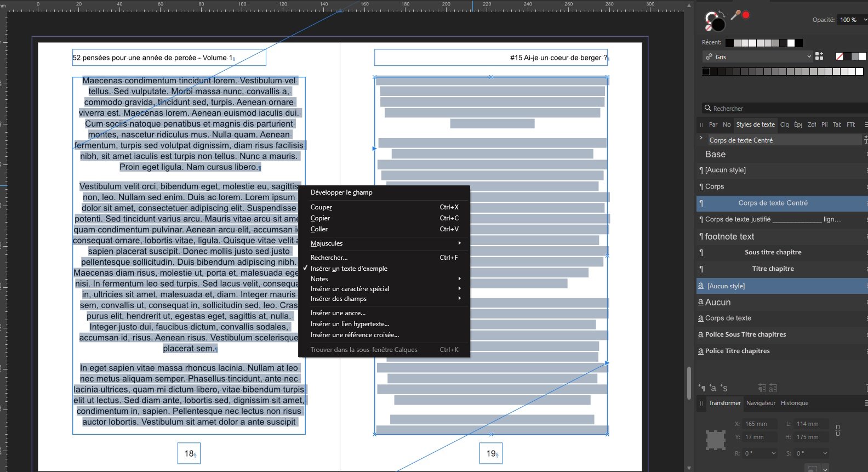Add current color to the Gris palette

(x=819, y=56)
